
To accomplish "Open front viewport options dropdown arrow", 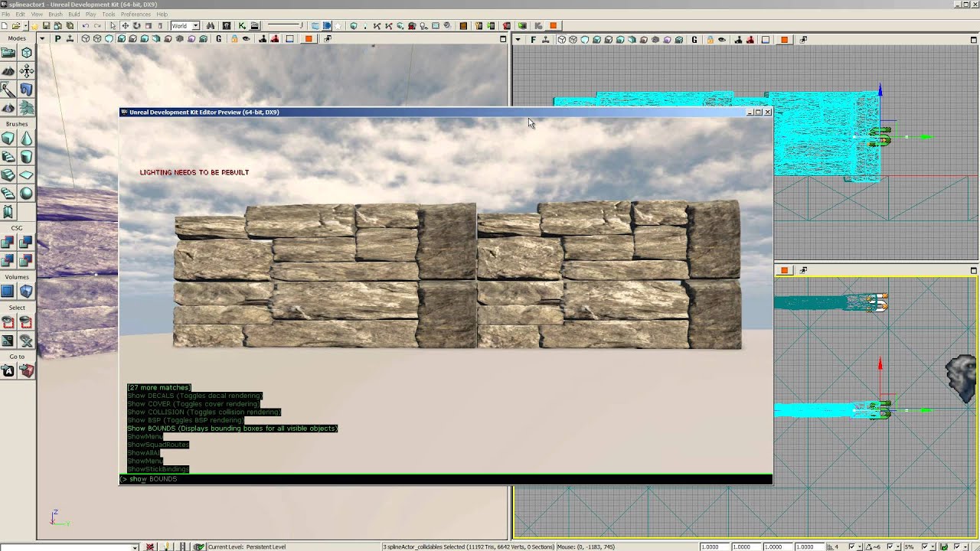I will pyautogui.click(x=518, y=40).
